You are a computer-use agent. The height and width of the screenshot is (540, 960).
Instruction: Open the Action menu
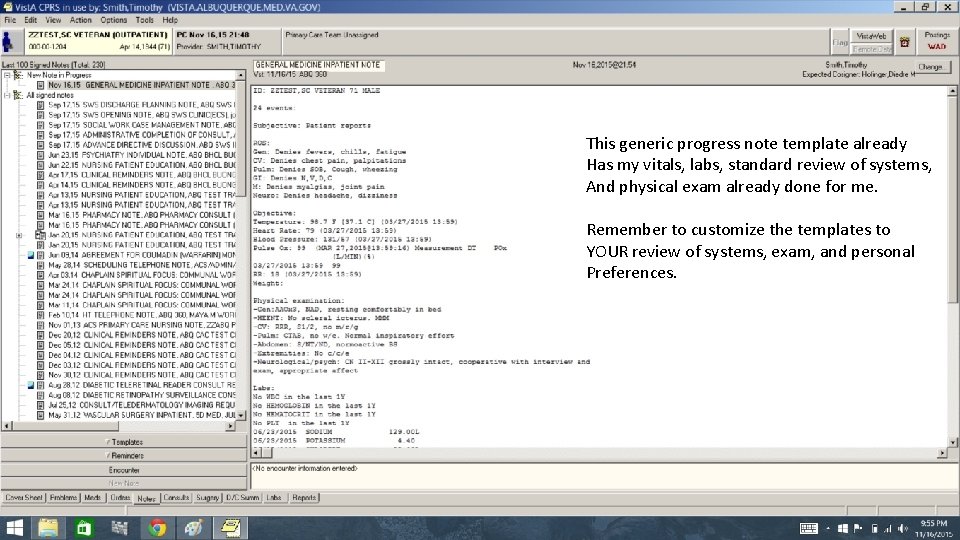[x=80, y=20]
